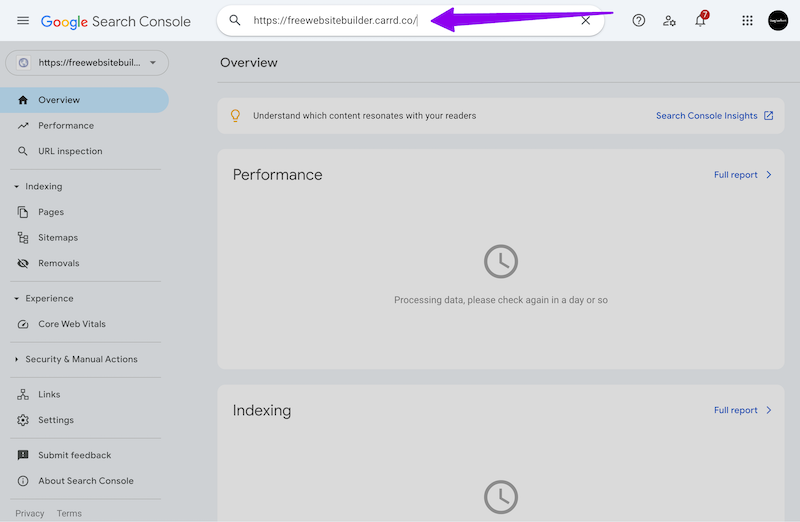Open the hamburger main menu
Screen dimensions: 800x522
(23, 20)
